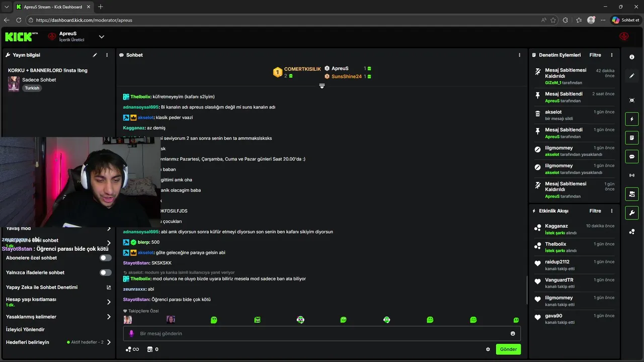The width and height of the screenshot is (644, 362).
Task: Click bierp username in chat
Action: 143,242
